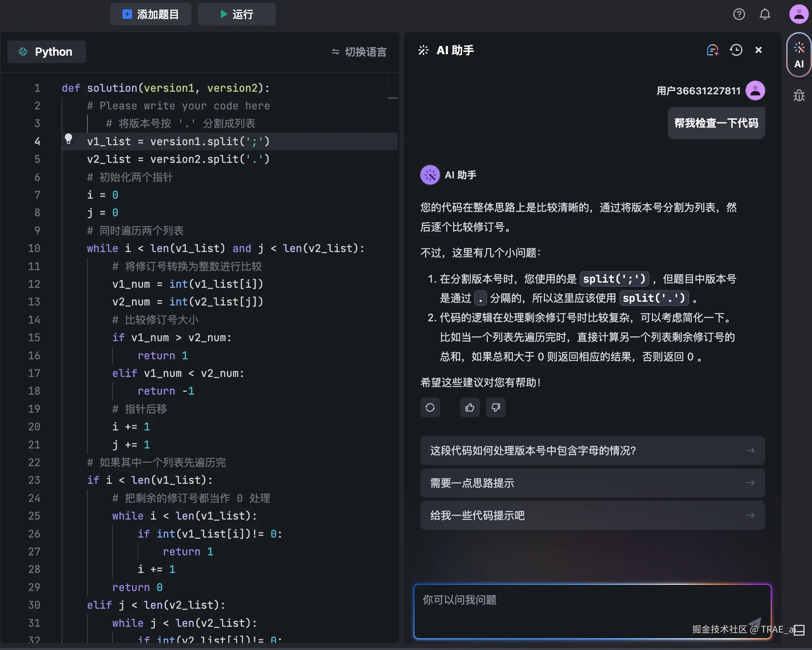The width and height of the screenshot is (812, 650).
Task: Give the AI answer a thumbs down
Action: click(496, 407)
